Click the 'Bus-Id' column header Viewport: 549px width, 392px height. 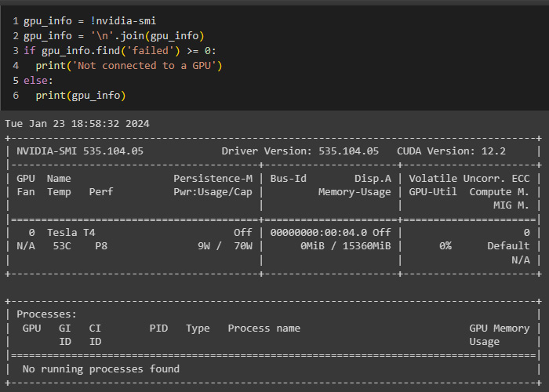(x=288, y=179)
